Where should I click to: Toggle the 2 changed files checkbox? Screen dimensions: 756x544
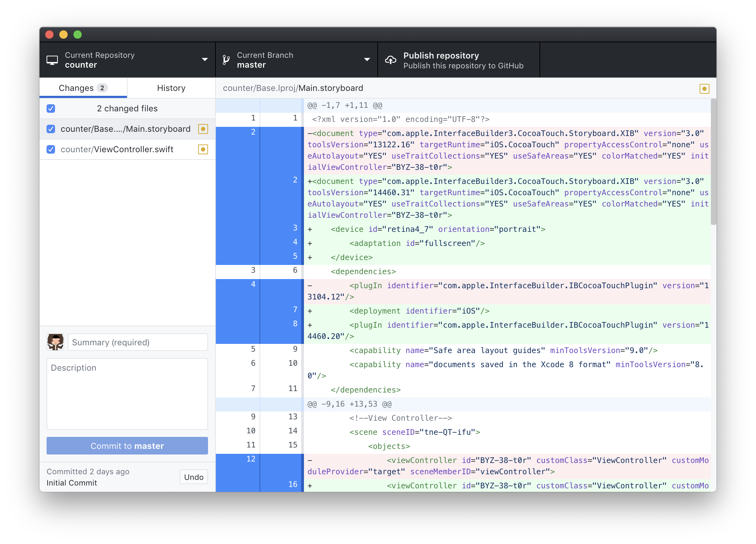(x=51, y=109)
